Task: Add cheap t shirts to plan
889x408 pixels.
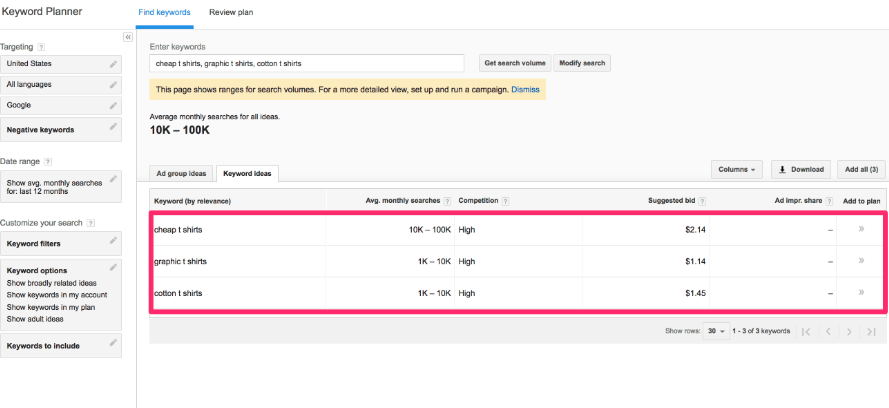Action: pos(861,229)
